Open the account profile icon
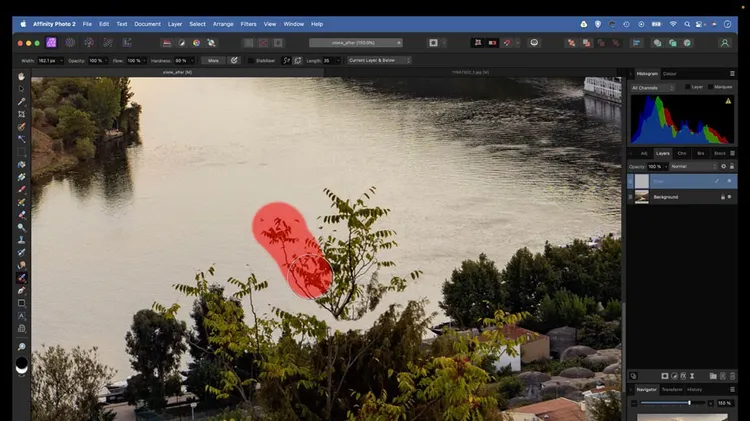 725,43
